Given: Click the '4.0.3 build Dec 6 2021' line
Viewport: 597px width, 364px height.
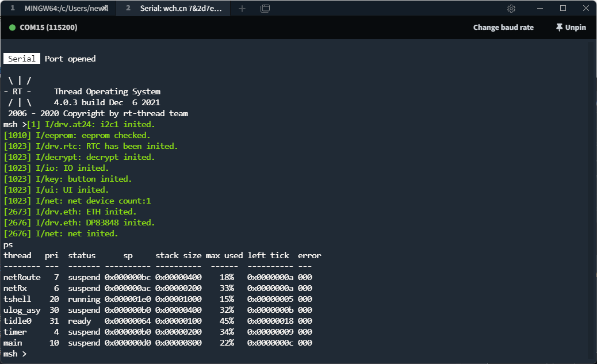Looking at the screenshot, I should coord(107,102).
